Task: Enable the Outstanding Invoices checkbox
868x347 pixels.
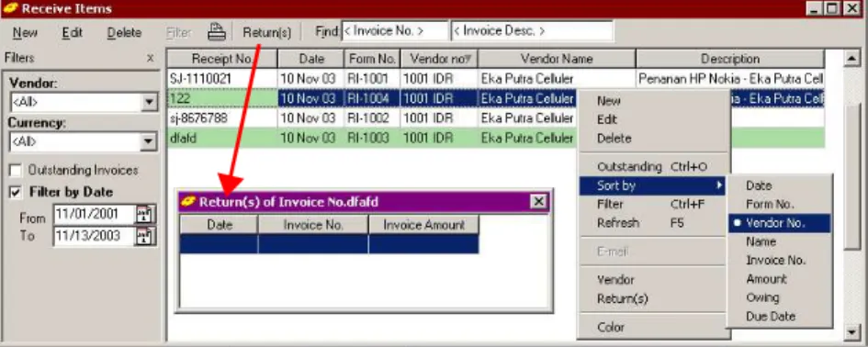Action: coord(16,171)
